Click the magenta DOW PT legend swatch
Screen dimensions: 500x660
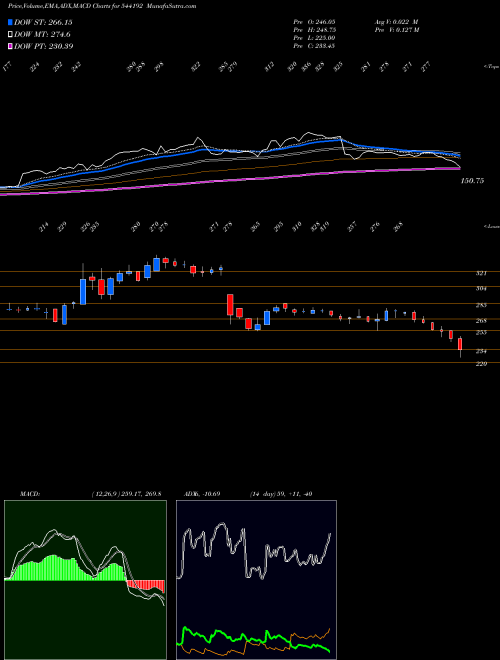(10, 46)
